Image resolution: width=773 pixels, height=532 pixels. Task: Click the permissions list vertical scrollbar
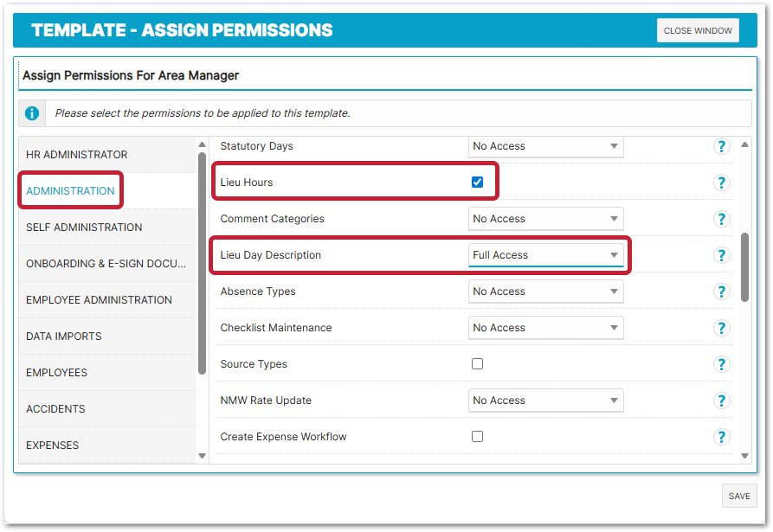[x=745, y=266]
